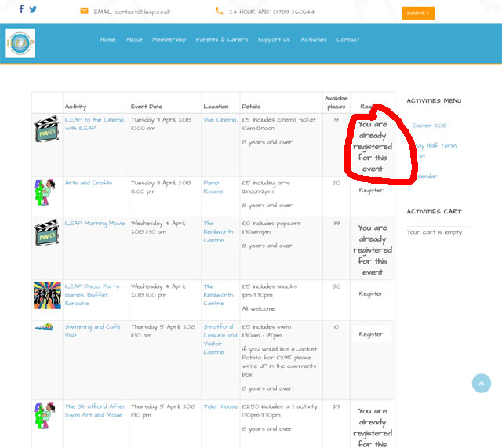Image resolution: width=502 pixels, height=448 pixels.
Task: Register for the Arts and Crafts event
Action: (371, 191)
